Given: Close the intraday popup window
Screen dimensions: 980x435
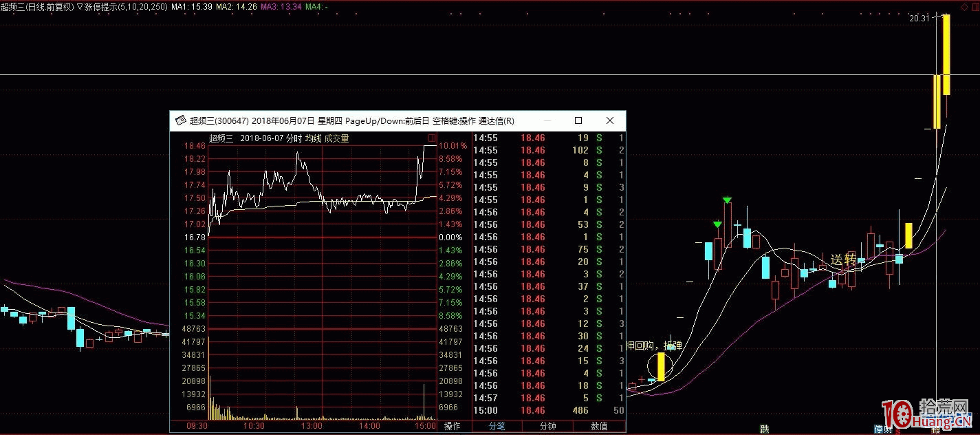Looking at the screenshot, I should [x=609, y=120].
